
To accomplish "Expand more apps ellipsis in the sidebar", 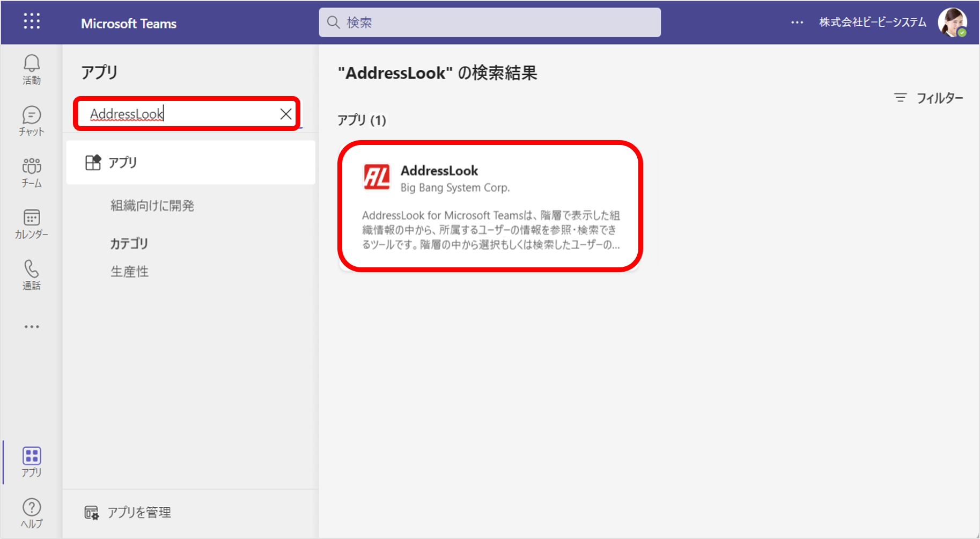I will pos(31,326).
